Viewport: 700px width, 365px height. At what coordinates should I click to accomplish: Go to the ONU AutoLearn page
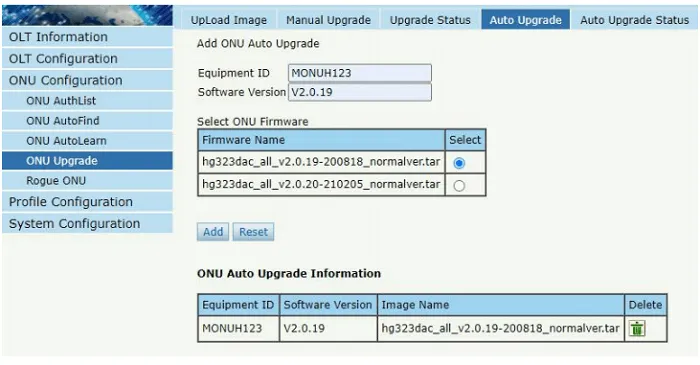coord(88,141)
